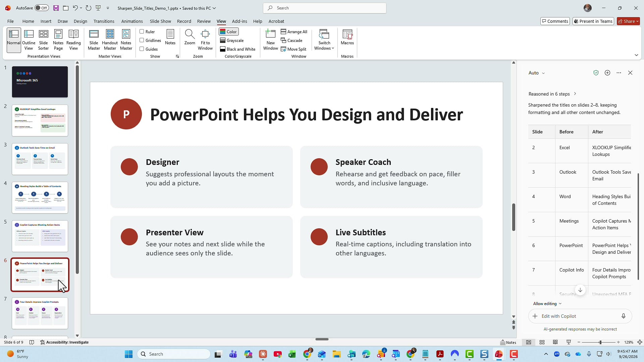Collapse the ribbon with the chevron
The image size is (644, 362).
point(636,55)
